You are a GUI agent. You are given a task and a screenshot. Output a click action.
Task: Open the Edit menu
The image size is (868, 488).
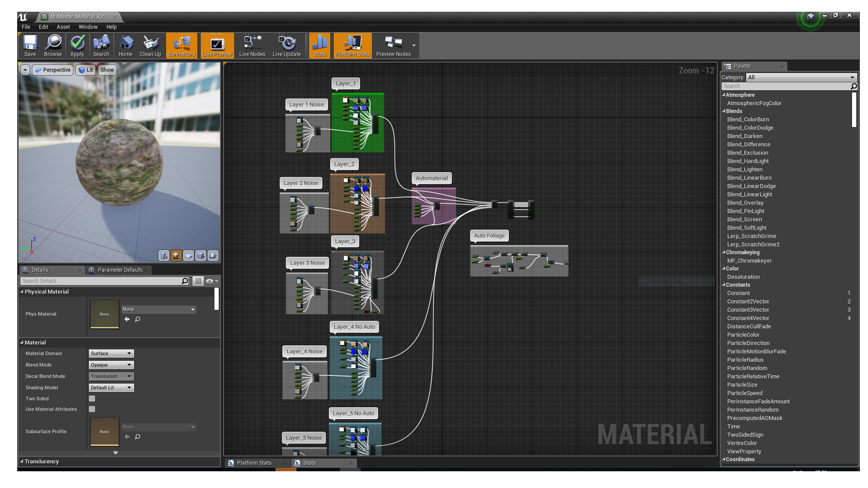[43, 27]
